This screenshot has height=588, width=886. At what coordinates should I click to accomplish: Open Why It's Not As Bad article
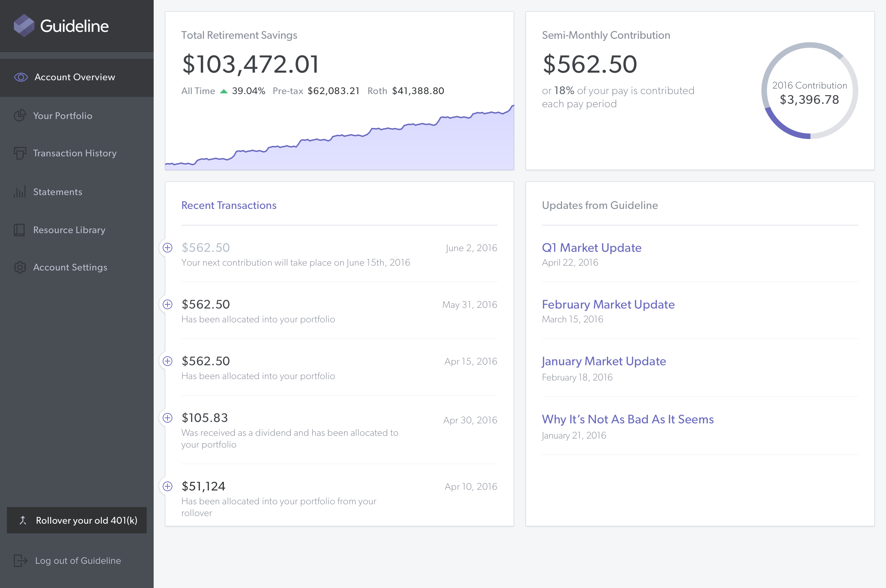tap(627, 419)
